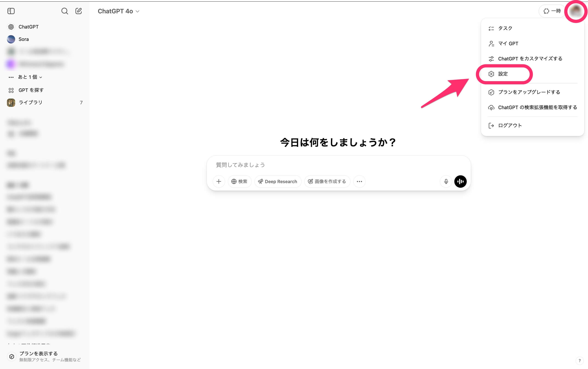Screen dimensions: 588x369
Task: Open ライブラリ in the sidebar
Action: (x=45, y=102)
